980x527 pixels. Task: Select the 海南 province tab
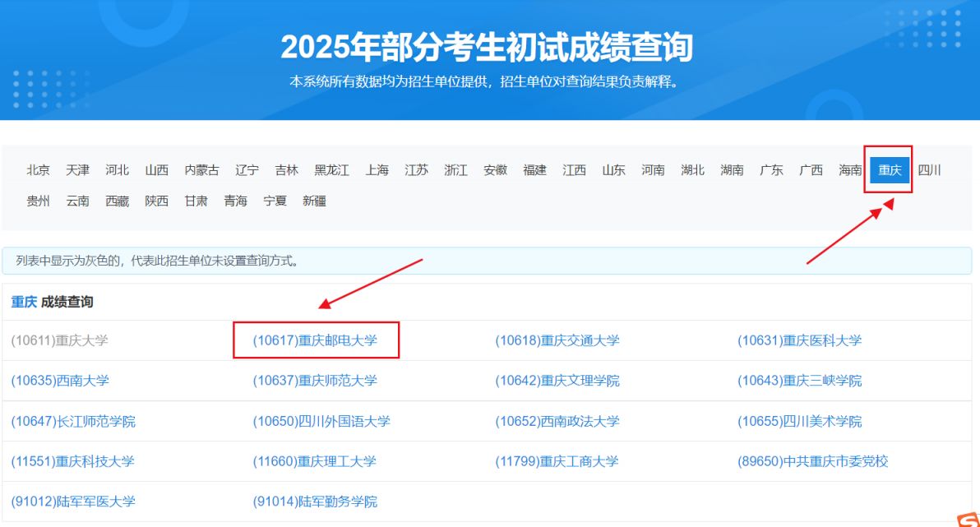pos(850,170)
